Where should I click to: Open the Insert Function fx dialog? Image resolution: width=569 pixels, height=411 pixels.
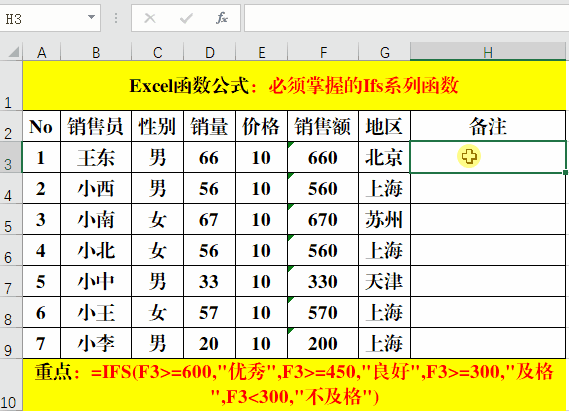pyautogui.click(x=222, y=18)
